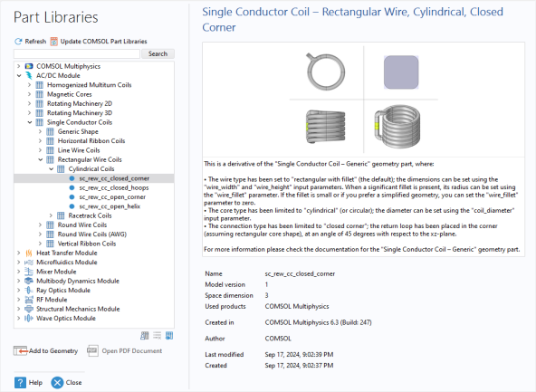
Task: Click the Mixer Module icon
Action: pos(29,272)
